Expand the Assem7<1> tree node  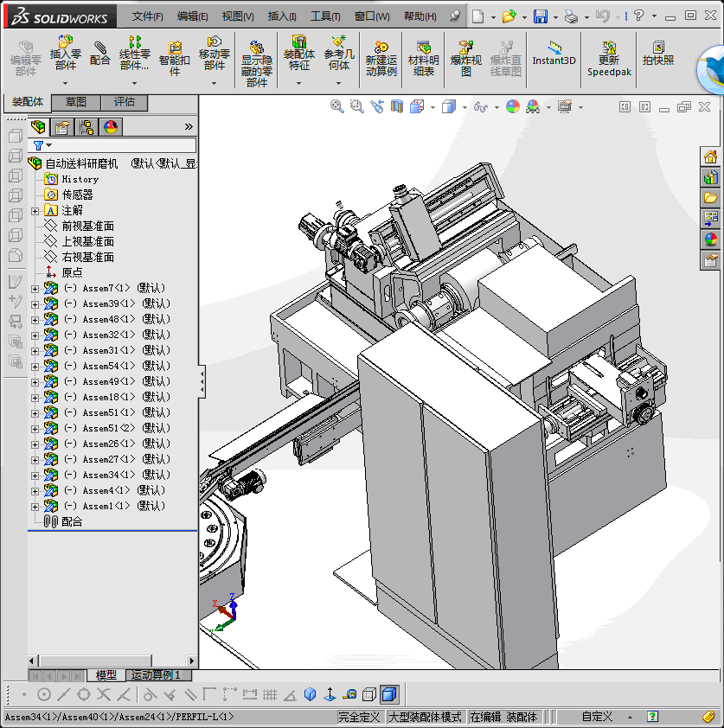[x=35, y=289]
